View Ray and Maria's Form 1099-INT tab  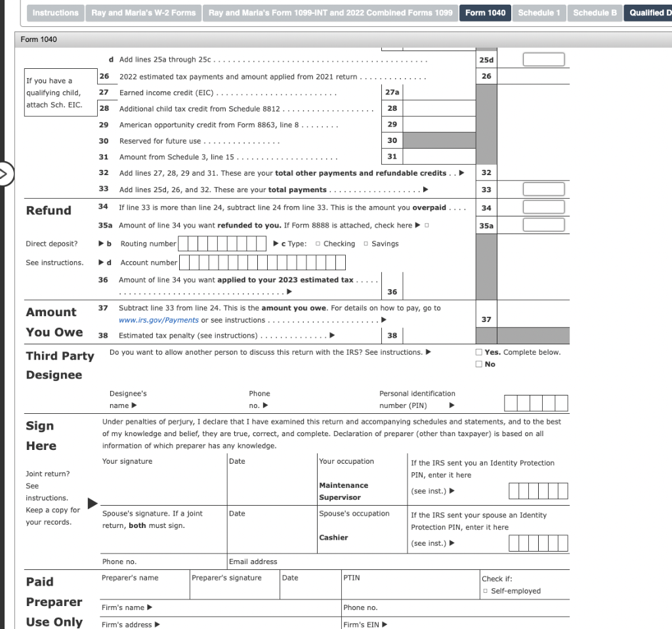[329, 12]
